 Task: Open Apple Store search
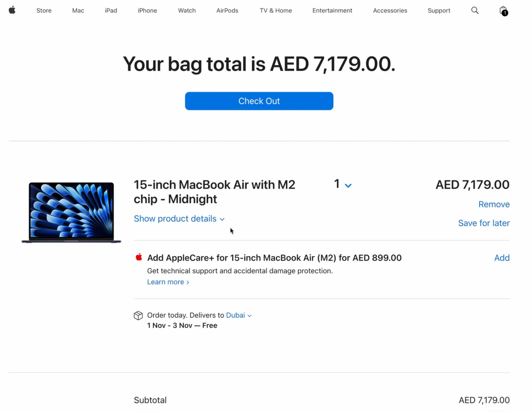pos(475,10)
